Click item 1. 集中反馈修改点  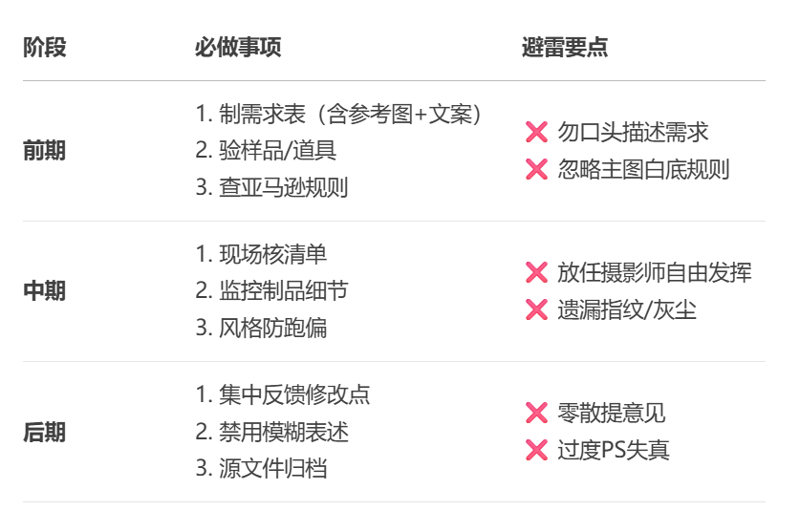pyautogui.click(x=283, y=394)
